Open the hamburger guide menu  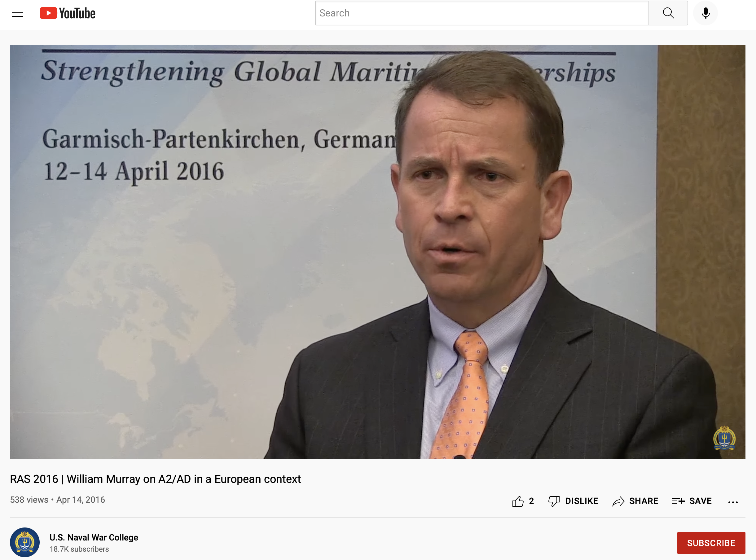coord(17,13)
